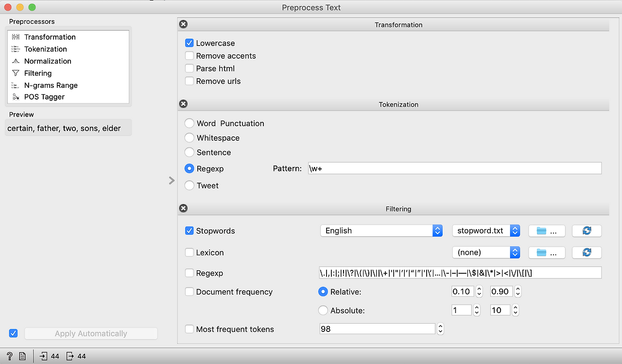Viewport: 622px width, 364px height.
Task: Click the output arrow icon showing 44
Action: 70,356
